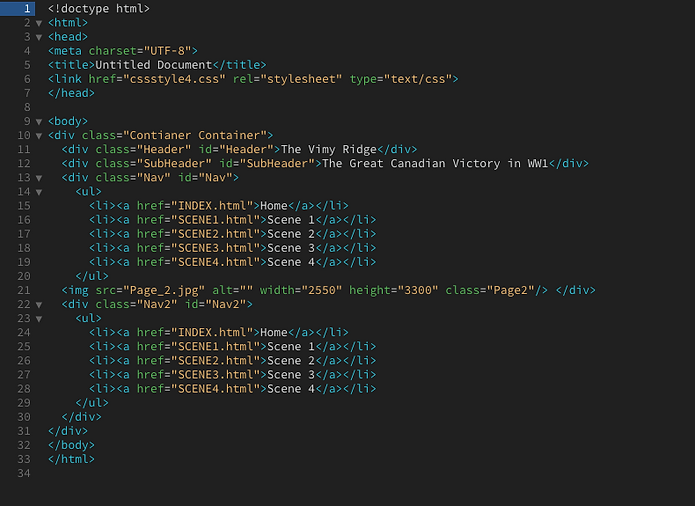Click the closing head tag on line 7
Screen dimensions: 695x506
click(71, 93)
